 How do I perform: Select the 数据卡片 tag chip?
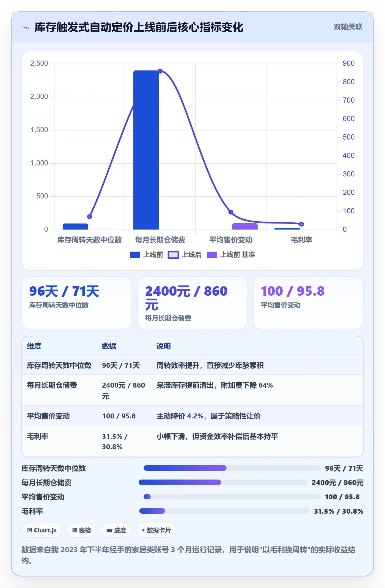tap(156, 530)
